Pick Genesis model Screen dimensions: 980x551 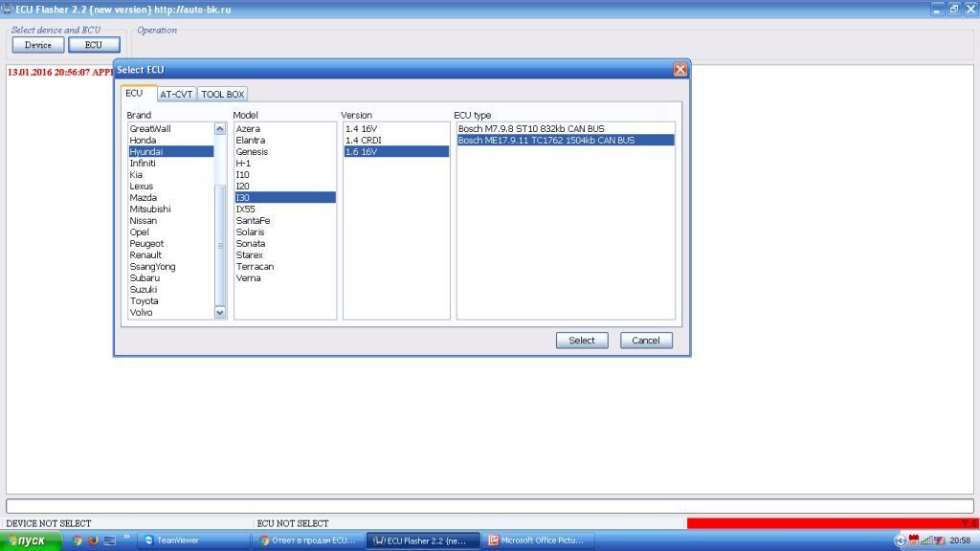[285, 152]
